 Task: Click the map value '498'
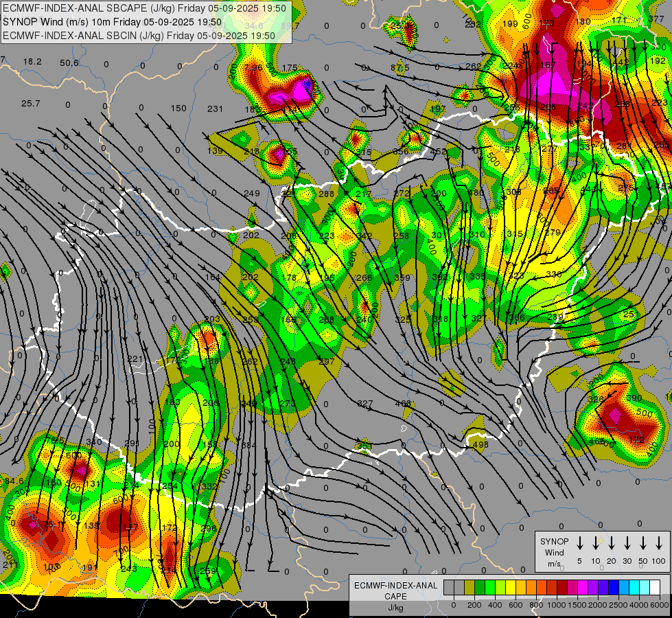click(x=480, y=445)
